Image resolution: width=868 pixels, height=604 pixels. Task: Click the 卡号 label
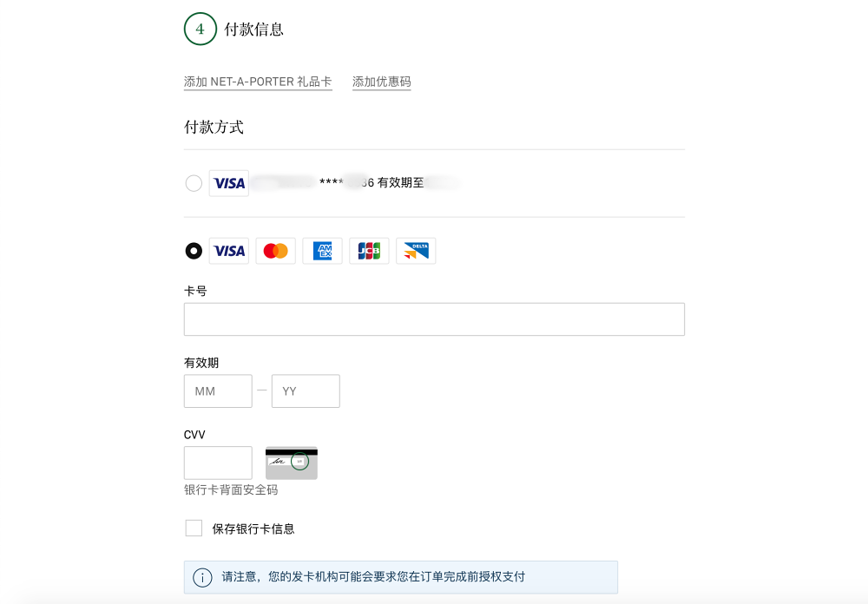[x=195, y=291]
